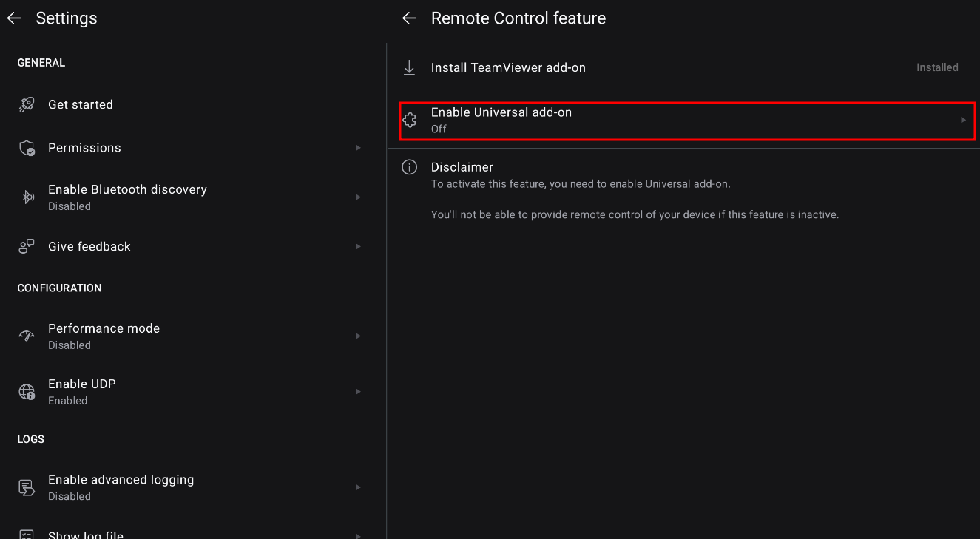Viewport: 980px width, 539px height.
Task: Click the Enable UDP globe icon
Action: (27, 391)
